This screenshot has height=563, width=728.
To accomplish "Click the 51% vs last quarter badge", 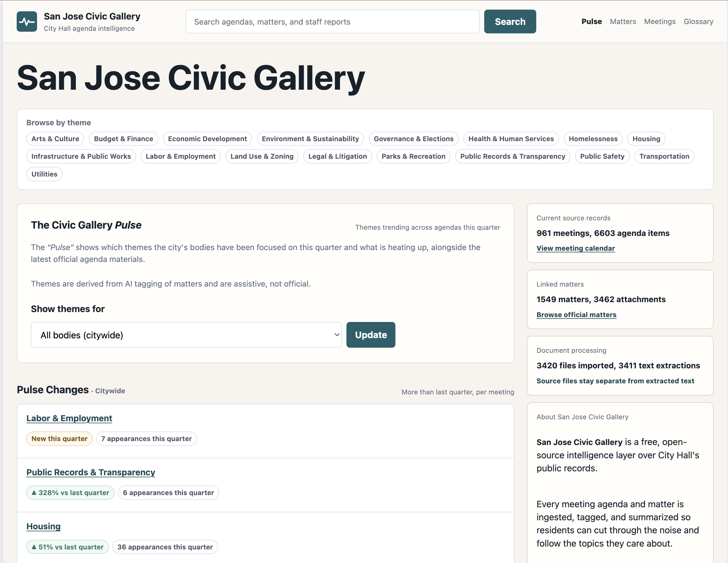I will [x=68, y=547].
